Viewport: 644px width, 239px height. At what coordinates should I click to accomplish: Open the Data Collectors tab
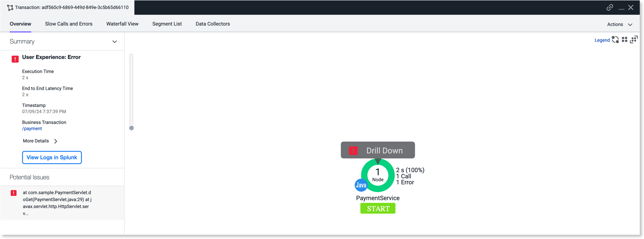pyautogui.click(x=213, y=24)
